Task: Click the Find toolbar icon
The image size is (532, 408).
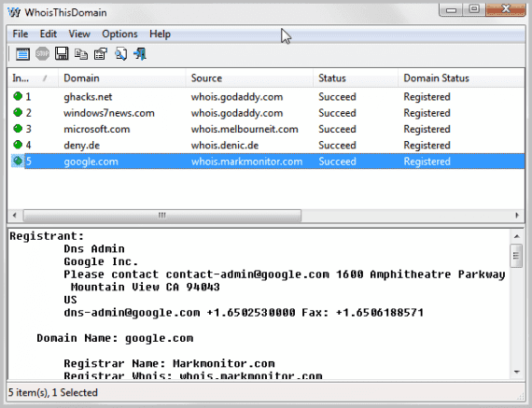Action: pos(120,54)
